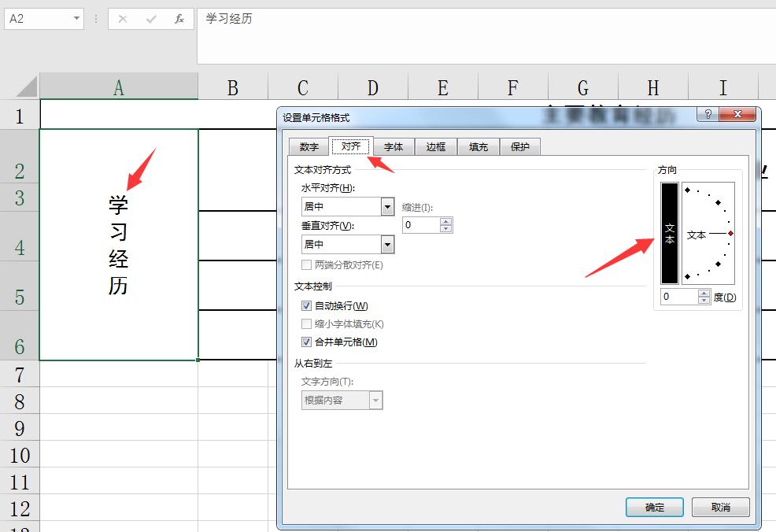Select the vertical 文本 orientation preview

(x=670, y=234)
